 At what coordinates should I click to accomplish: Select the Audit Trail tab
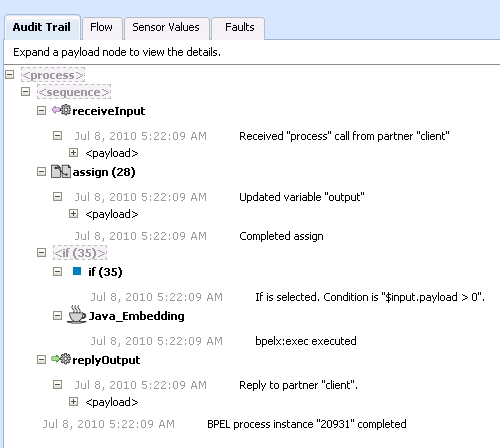pos(42,27)
